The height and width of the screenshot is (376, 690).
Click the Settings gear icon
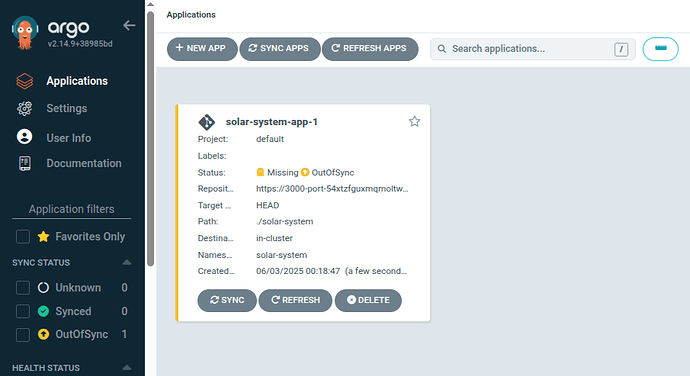coord(25,108)
